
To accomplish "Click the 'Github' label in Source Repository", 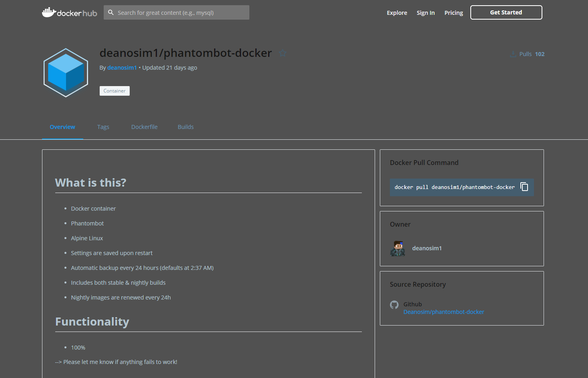I will point(413,304).
